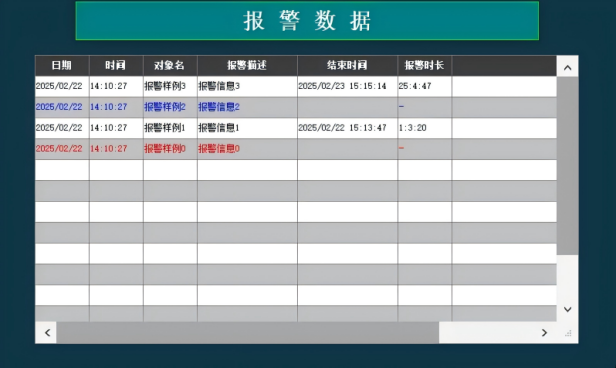Select end time 2025/02/23 15:15:14
Screen dimensions: 616x368
(347, 86)
